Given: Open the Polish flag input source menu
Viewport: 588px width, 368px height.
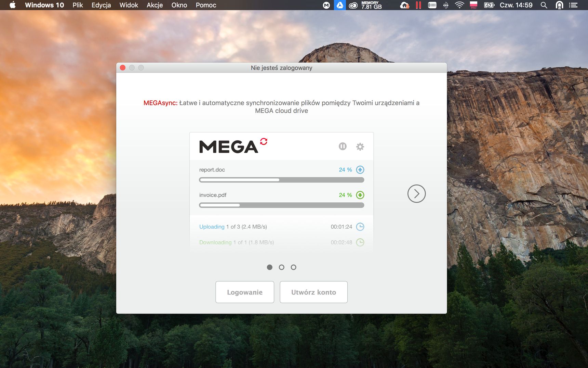Looking at the screenshot, I should 473,5.
